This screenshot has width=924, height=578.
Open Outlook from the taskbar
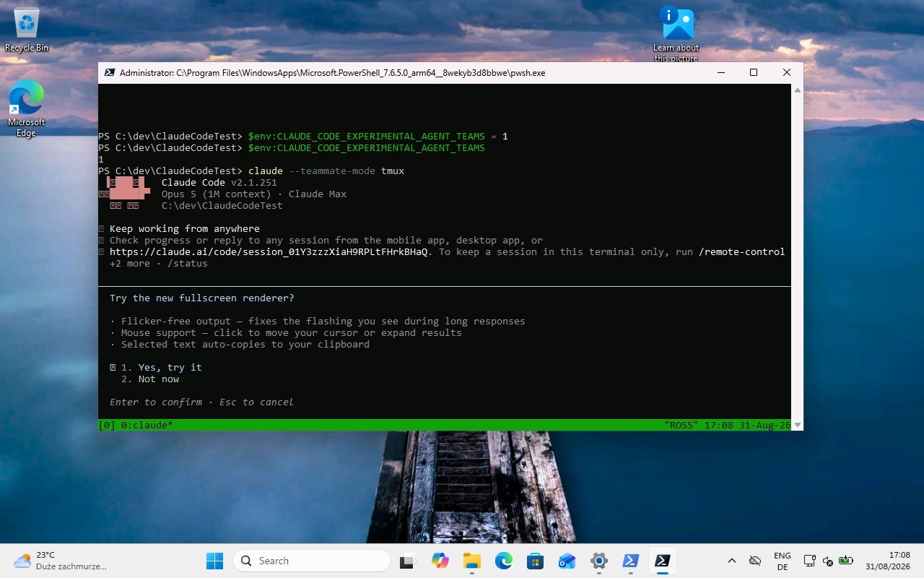567,561
